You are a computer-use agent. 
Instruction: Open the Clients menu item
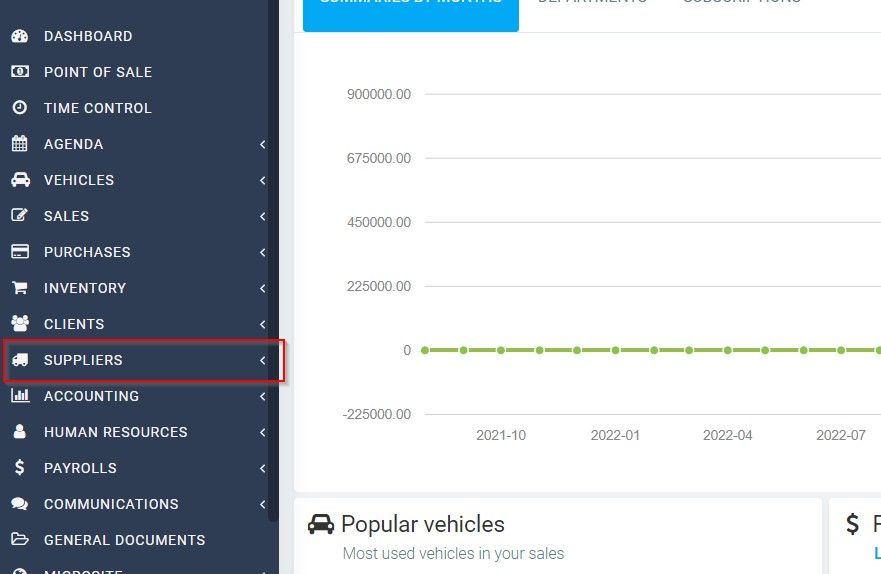tap(74, 324)
